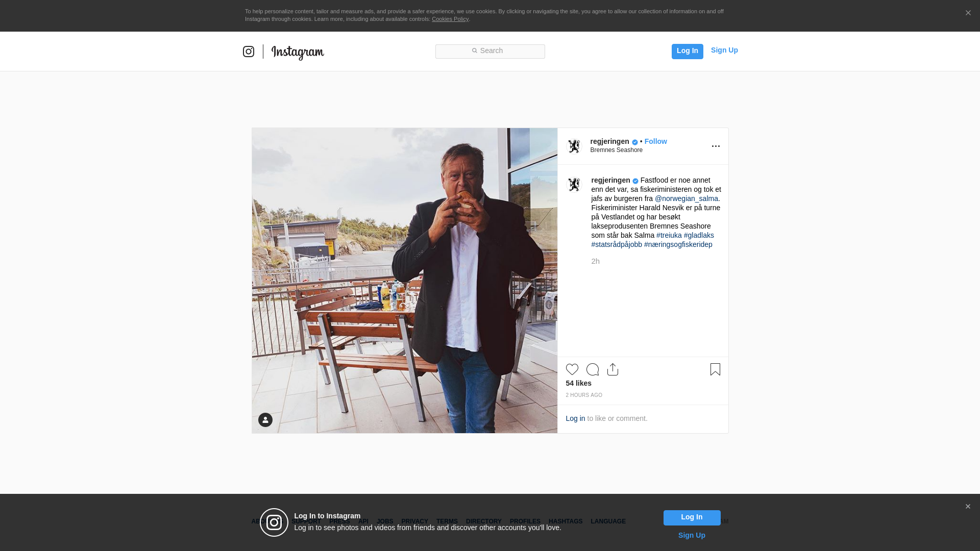Viewport: 980px width, 551px height.
Task: Open comments via speech bubble icon
Action: (x=592, y=369)
